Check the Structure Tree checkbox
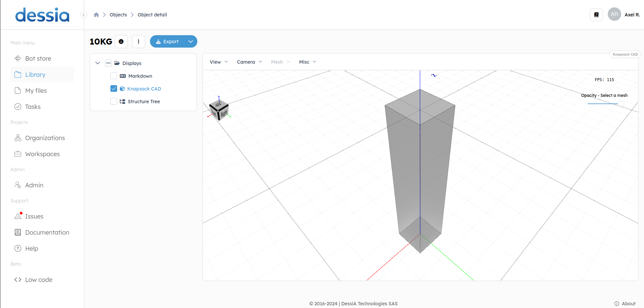The height and width of the screenshot is (308, 644). click(x=114, y=102)
